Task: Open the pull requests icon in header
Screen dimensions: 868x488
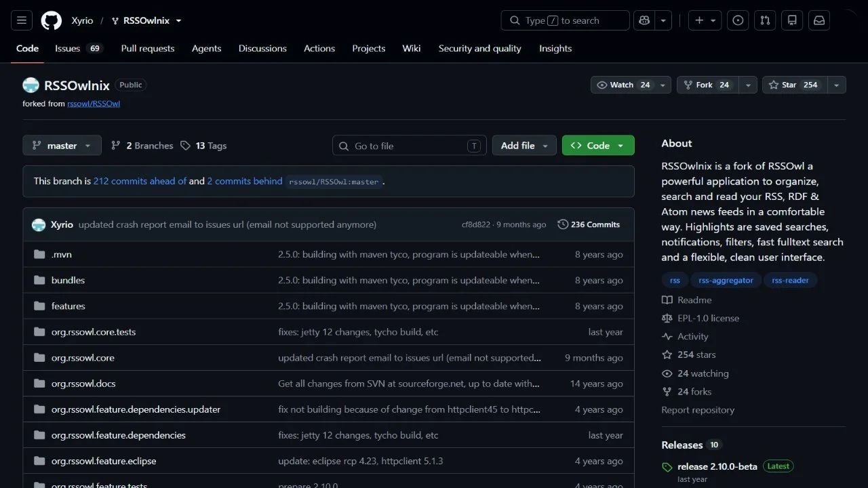Action: click(x=765, y=20)
